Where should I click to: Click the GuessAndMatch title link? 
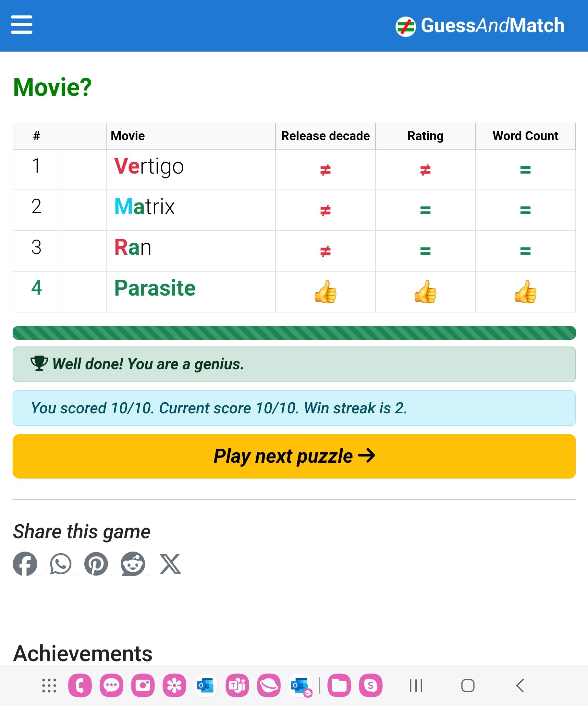[x=493, y=26]
